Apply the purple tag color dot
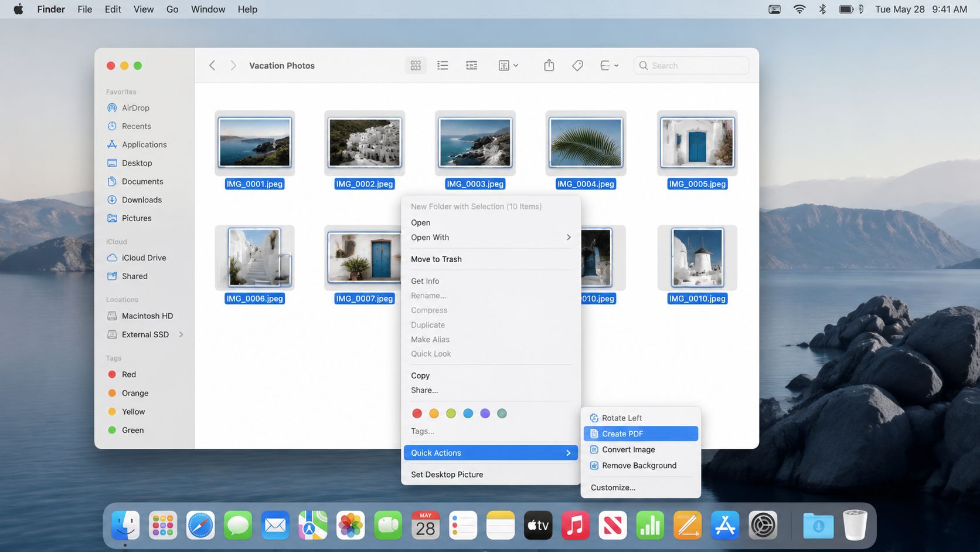The height and width of the screenshot is (552, 980). coord(485,414)
